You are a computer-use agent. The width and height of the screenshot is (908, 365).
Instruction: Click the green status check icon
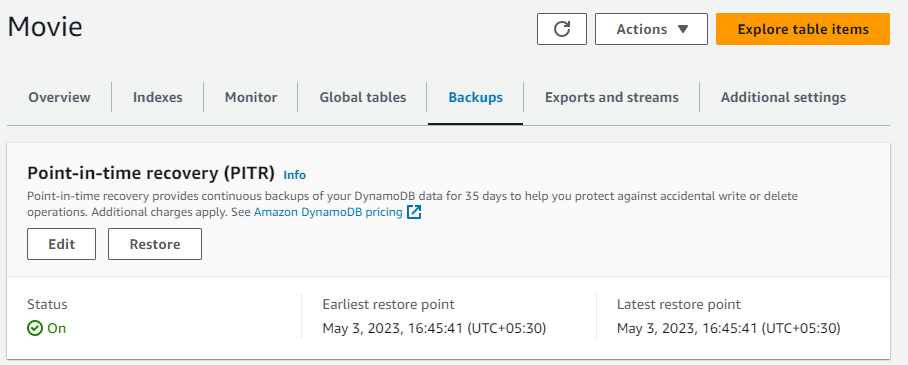click(x=35, y=328)
